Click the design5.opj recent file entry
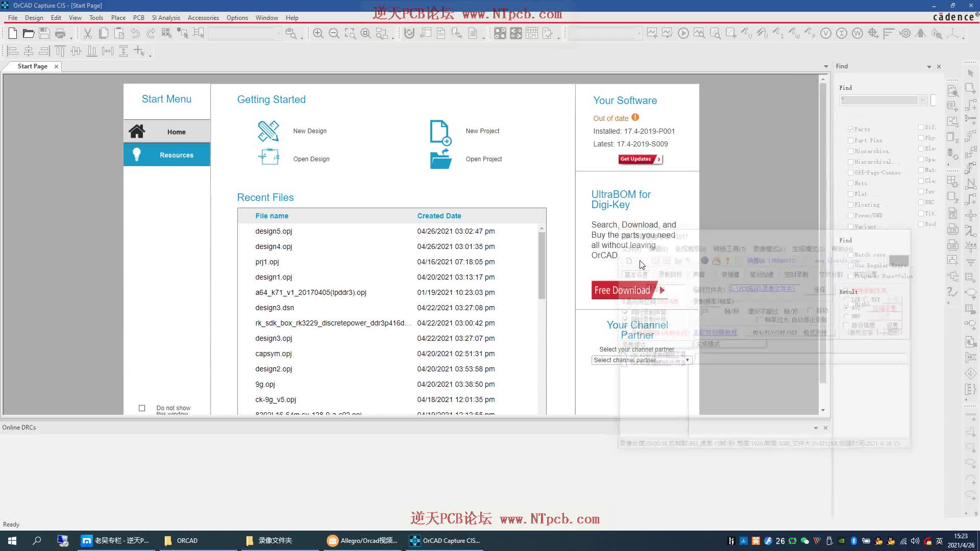This screenshot has height=551, width=980. coord(273,231)
